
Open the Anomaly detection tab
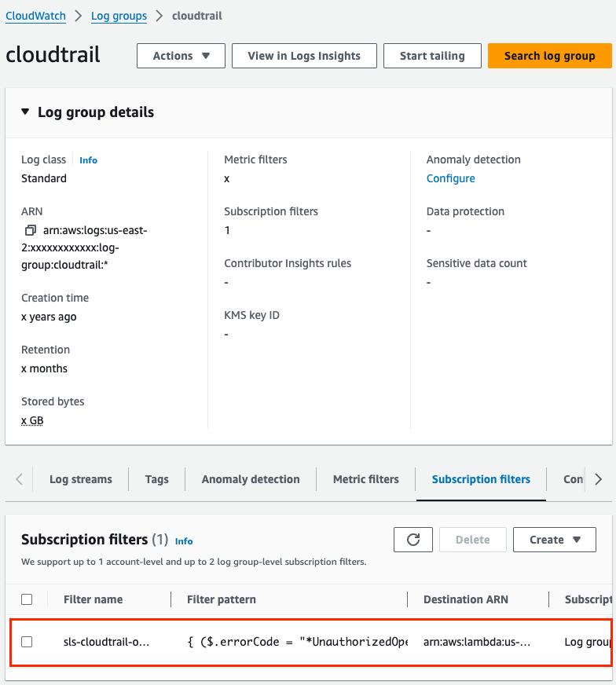251,479
